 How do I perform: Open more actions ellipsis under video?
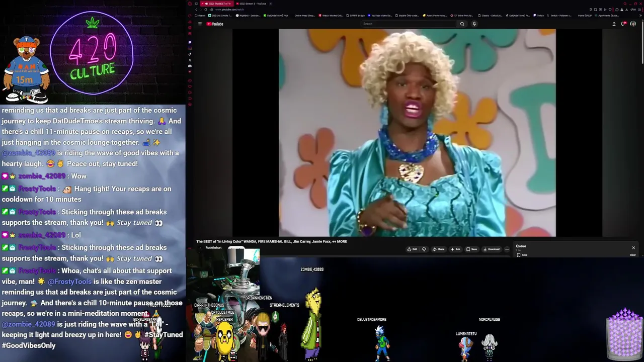click(x=507, y=249)
